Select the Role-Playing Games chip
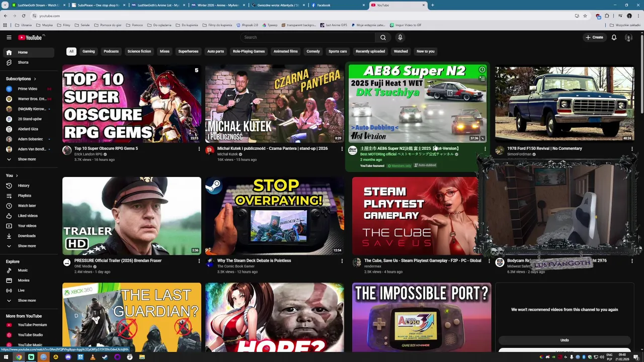Screen dimensions: 644x362 (249, 51)
